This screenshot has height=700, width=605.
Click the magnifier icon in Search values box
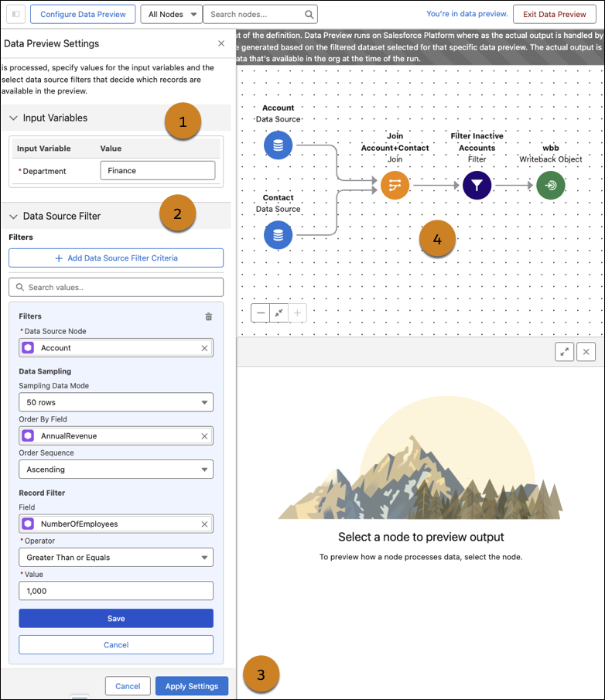point(20,287)
